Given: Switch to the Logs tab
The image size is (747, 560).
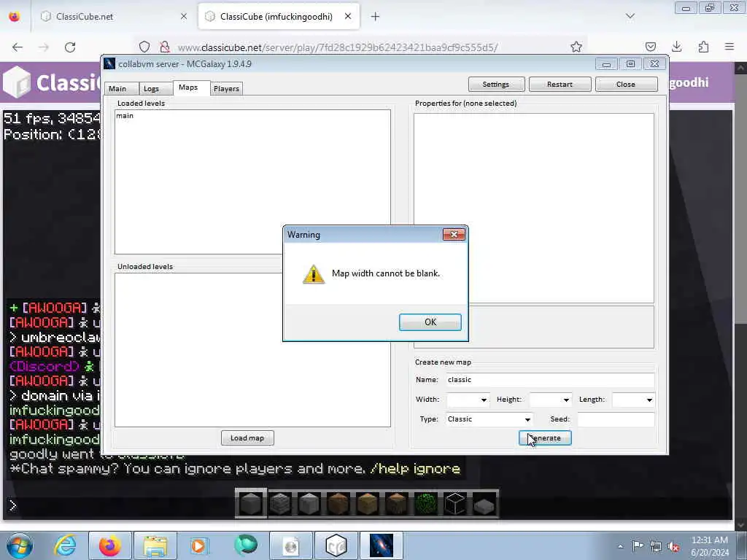Looking at the screenshot, I should click(151, 88).
